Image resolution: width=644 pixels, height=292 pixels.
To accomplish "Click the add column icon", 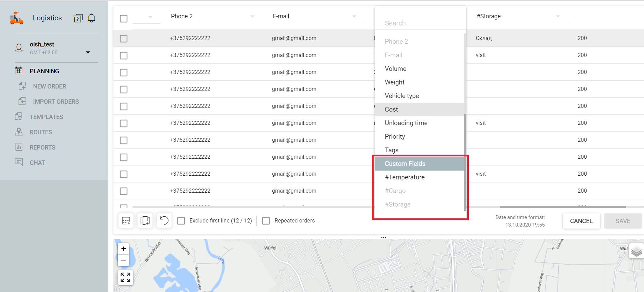I will [x=145, y=221].
